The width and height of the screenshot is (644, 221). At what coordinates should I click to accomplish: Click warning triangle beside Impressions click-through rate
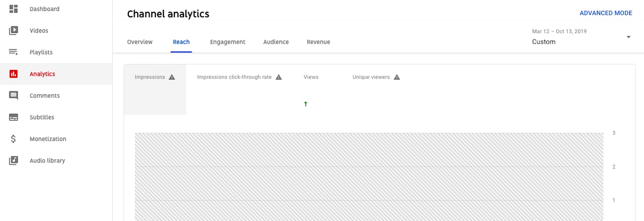point(279,77)
